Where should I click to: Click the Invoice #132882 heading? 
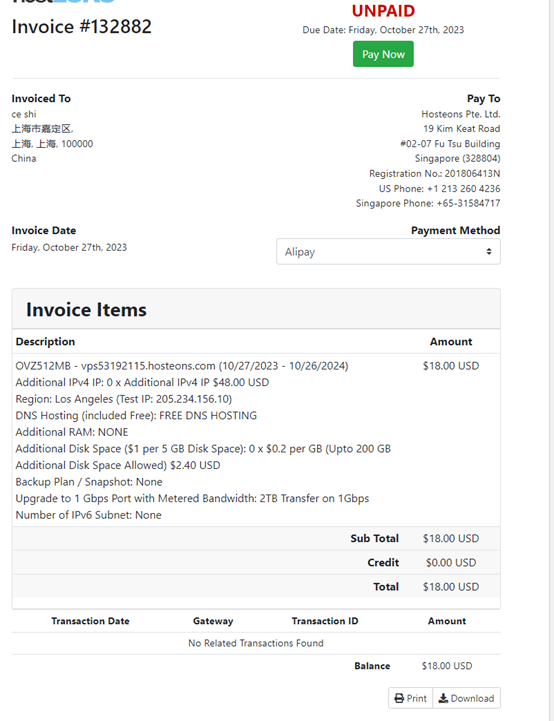click(81, 27)
